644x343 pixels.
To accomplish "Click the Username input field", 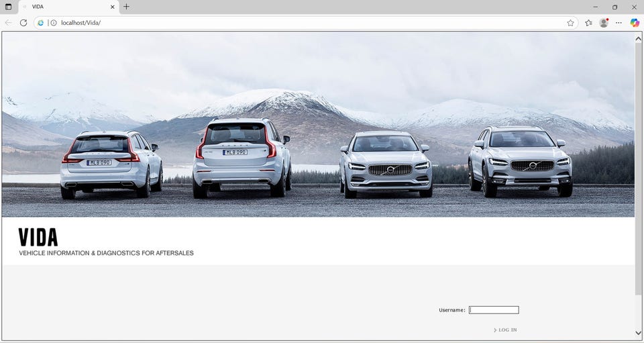I will coord(494,310).
